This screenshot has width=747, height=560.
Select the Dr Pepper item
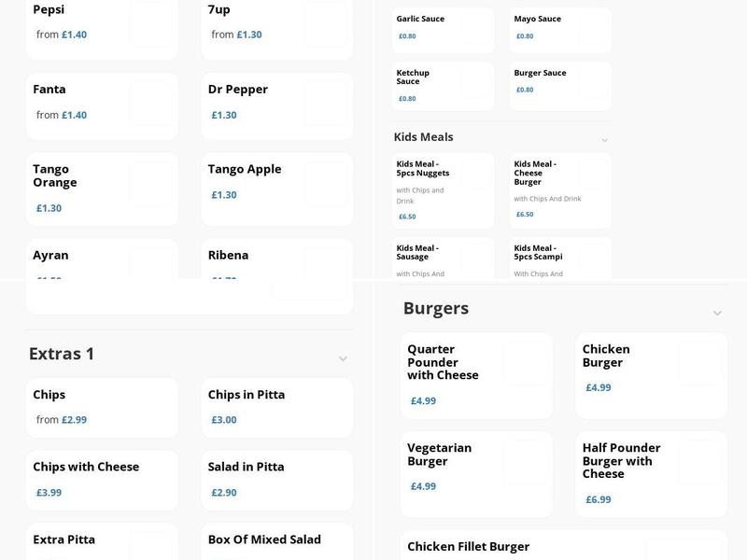(276, 103)
